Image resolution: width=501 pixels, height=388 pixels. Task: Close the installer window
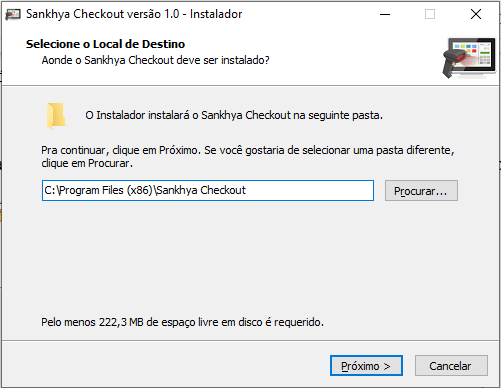point(476,14)
